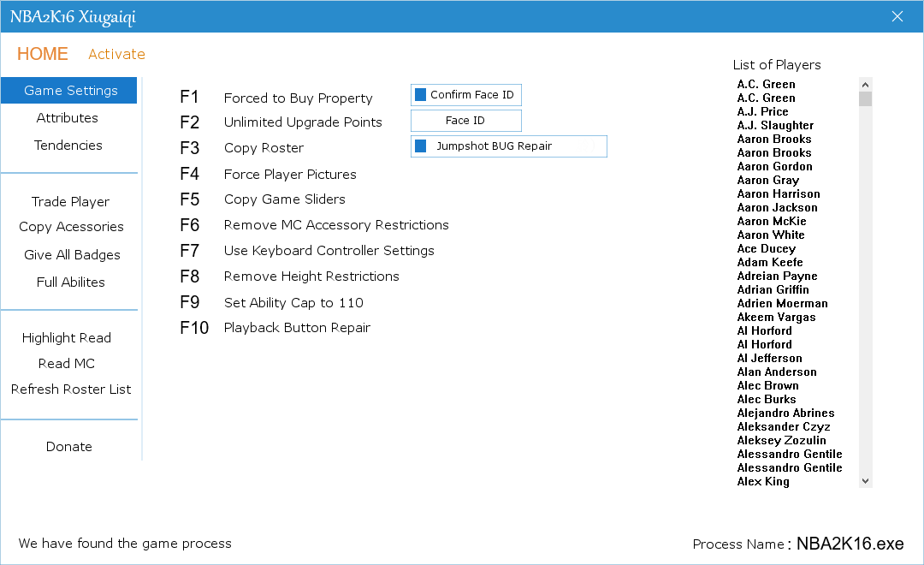Select Alex King in player list

[763, 481]
